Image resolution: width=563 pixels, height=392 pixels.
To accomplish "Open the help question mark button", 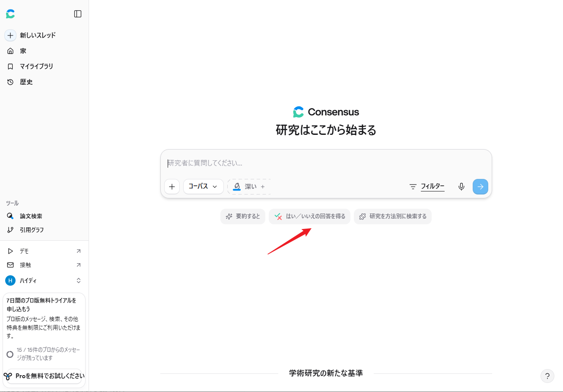I will [x=547, y=376].
